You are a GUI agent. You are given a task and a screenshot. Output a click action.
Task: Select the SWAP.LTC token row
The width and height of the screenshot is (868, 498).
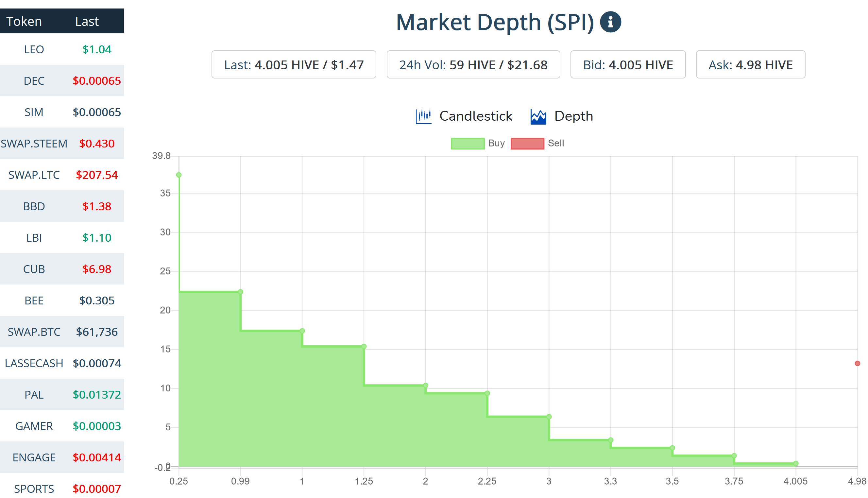click(x=62, y=175)
